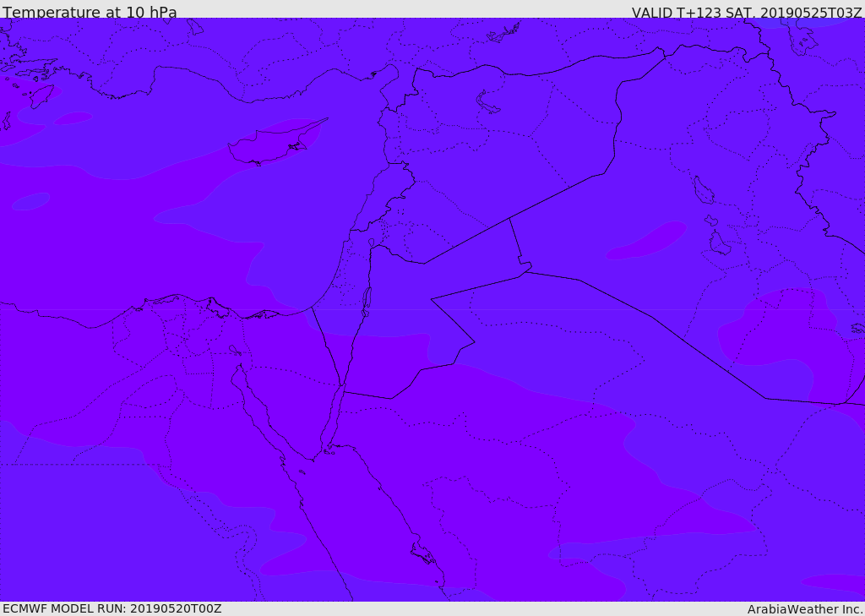Screen dimensions: 865x616
Task: Click 'ECMWF MODEL RUN: 20190520T00Z' text
Action: pyautogui.click(x=112, y=608)
